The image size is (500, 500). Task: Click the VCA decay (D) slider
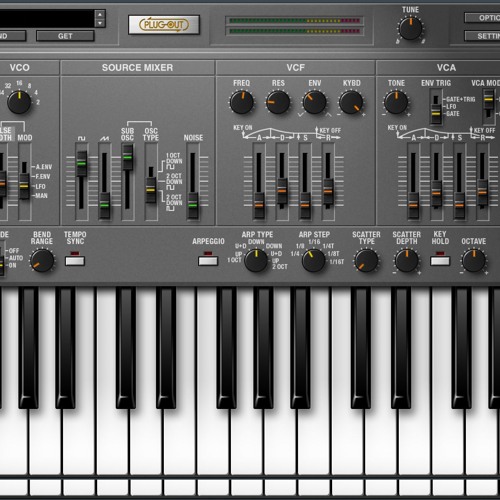[436, 193]
